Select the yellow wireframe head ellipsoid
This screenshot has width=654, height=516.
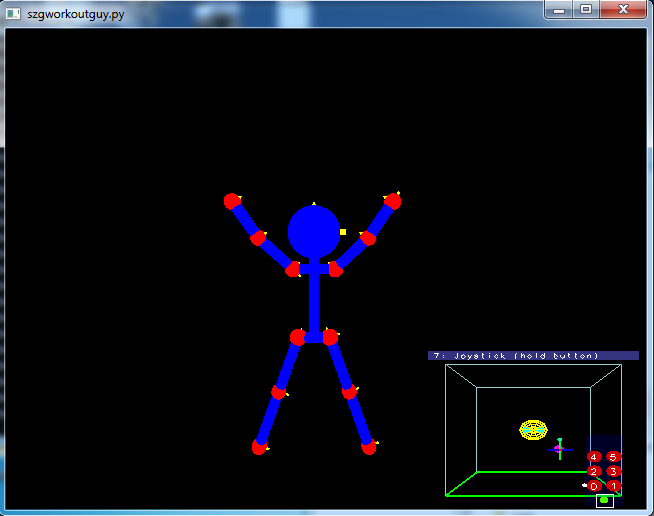point(533,430)
